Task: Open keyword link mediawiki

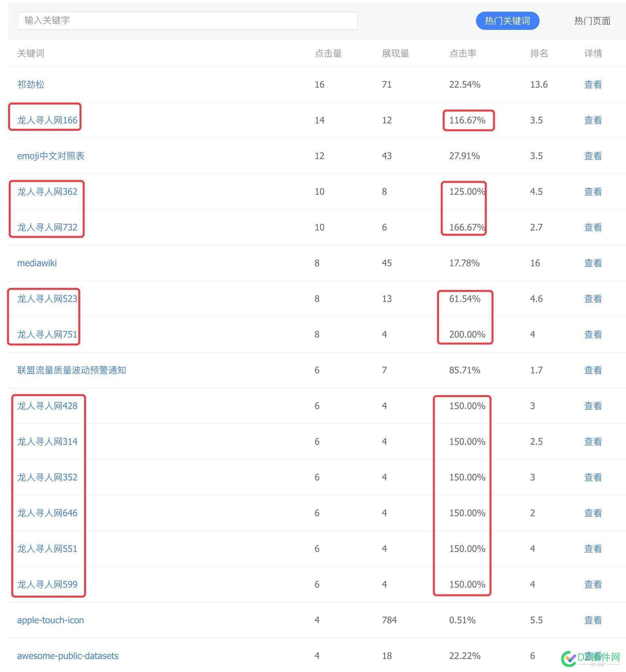Action: pyautogui.click(x=37, y=263)
